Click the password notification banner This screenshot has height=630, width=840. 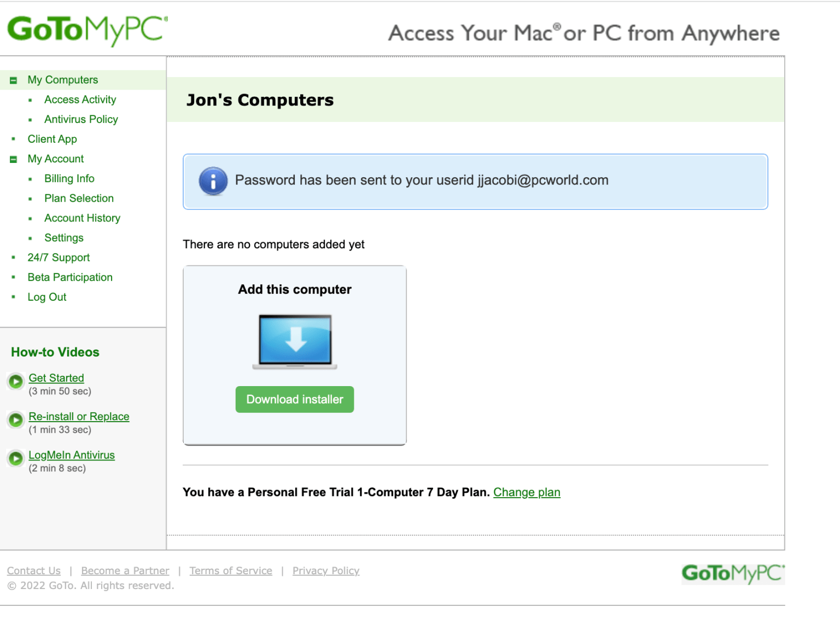point(475,181)
